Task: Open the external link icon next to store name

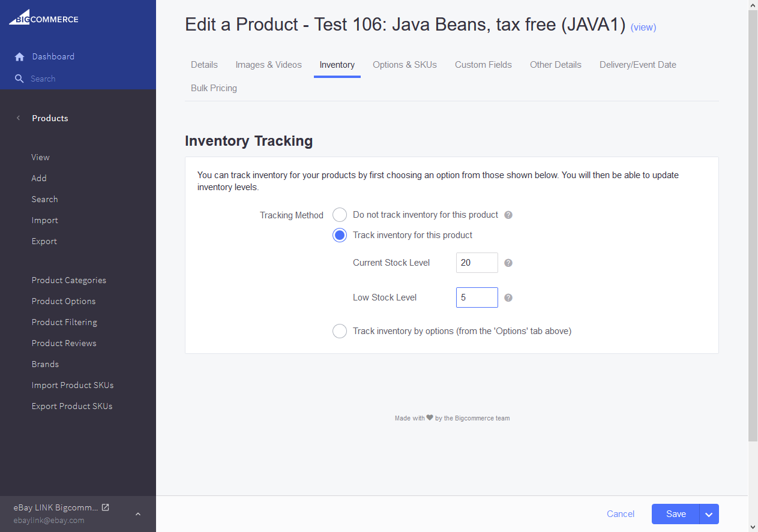Action: (106, 507)
